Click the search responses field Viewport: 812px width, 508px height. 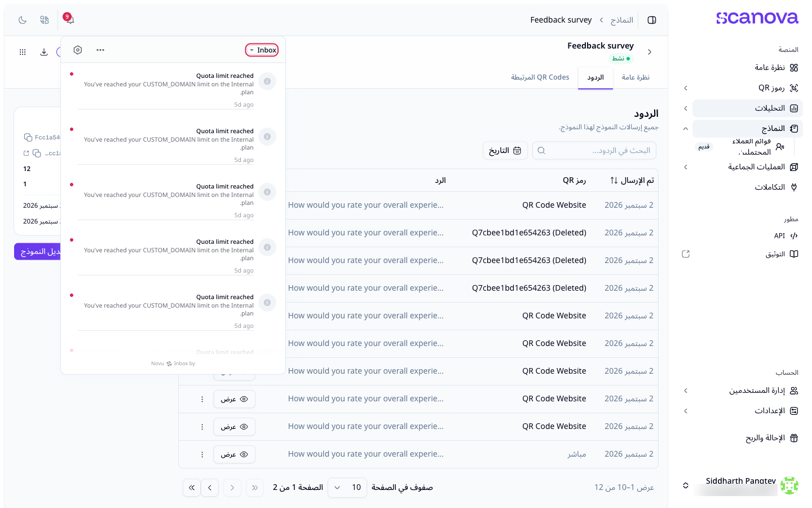[594, 151]
